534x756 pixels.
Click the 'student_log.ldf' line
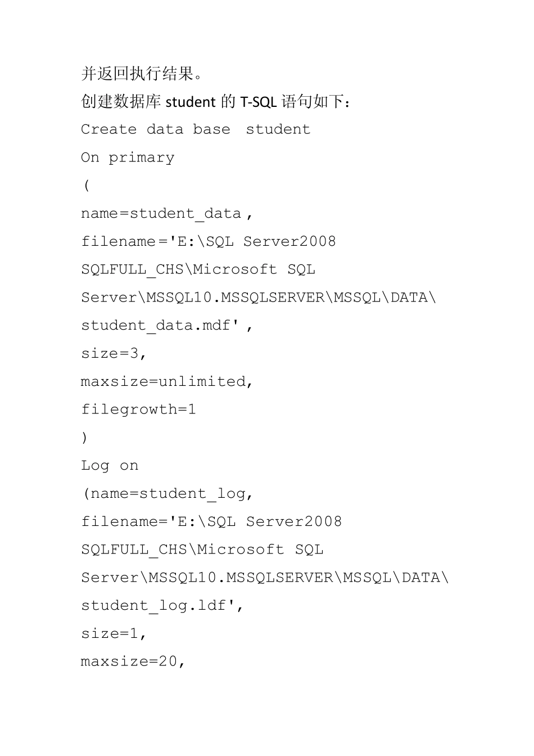pos(162,606)
